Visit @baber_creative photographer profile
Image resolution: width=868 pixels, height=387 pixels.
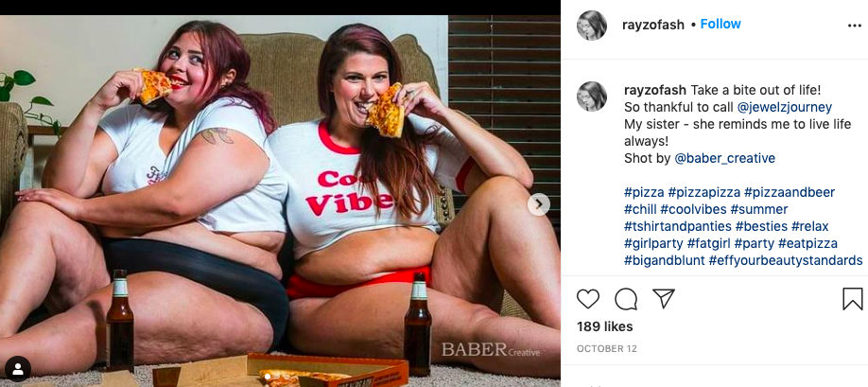pos(724,158)
